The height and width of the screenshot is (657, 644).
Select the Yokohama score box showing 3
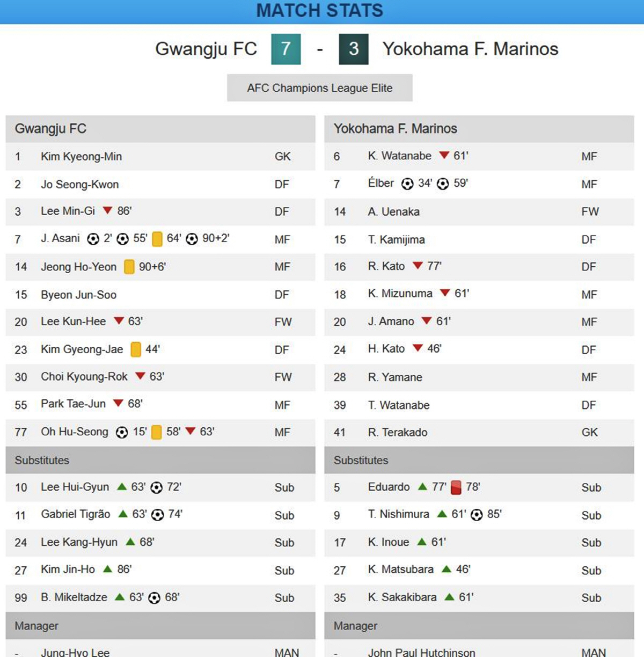point(354,49)
